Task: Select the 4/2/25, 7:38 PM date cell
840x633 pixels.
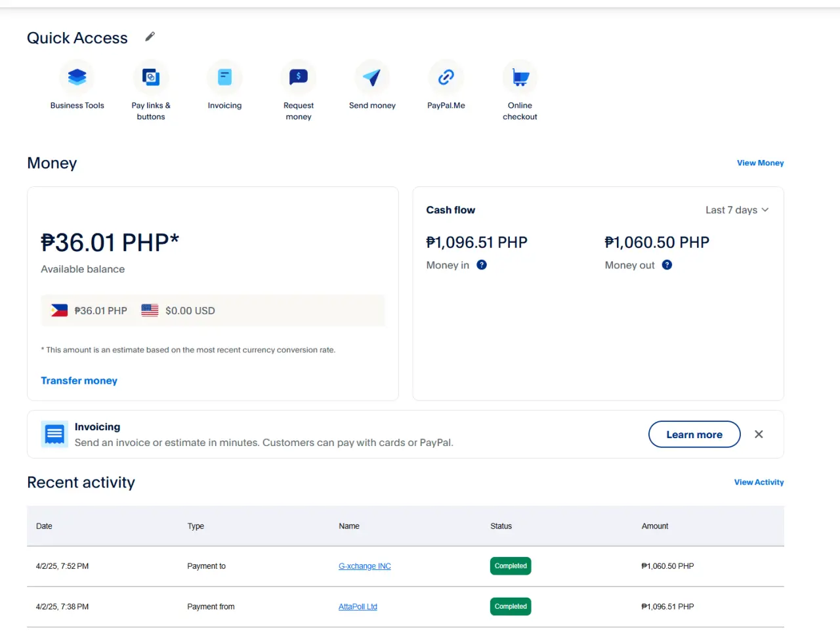Action: [62, 607]
